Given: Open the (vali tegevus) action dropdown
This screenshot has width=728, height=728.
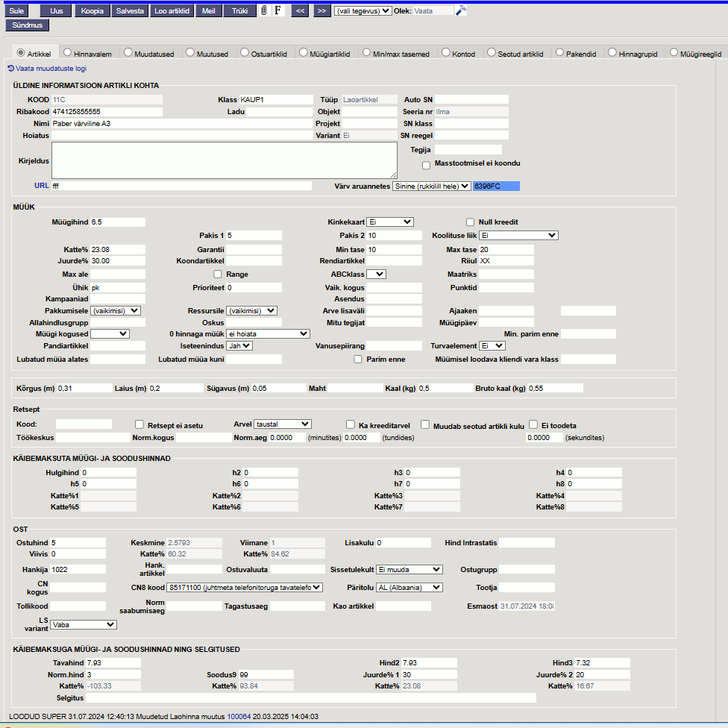Looking at the screenshot, I should [363, 11].
